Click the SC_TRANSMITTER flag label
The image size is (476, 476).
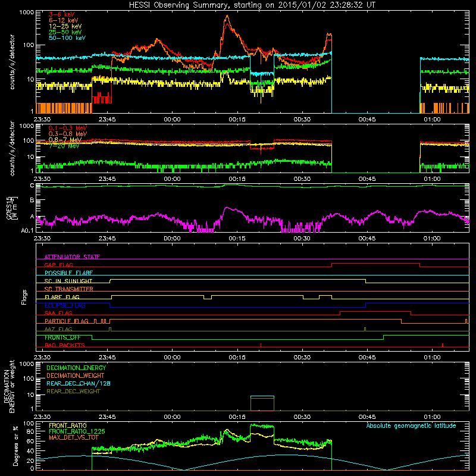coord(69,289)
